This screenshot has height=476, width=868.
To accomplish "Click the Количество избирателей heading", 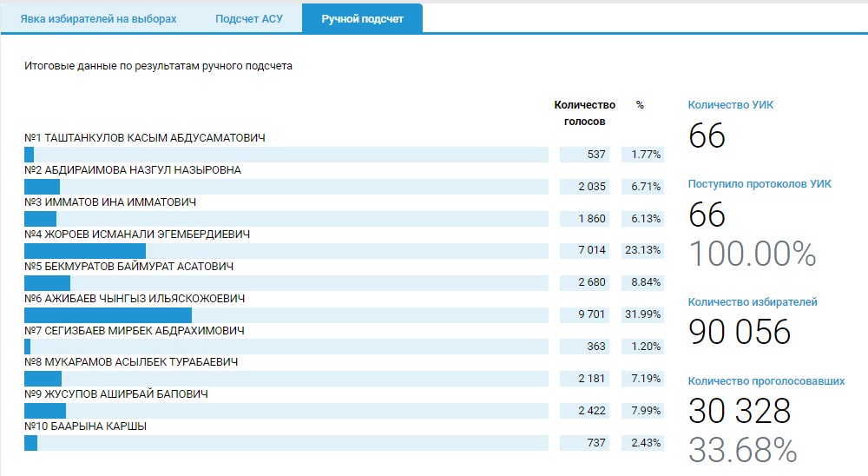I will click(753, 302).
